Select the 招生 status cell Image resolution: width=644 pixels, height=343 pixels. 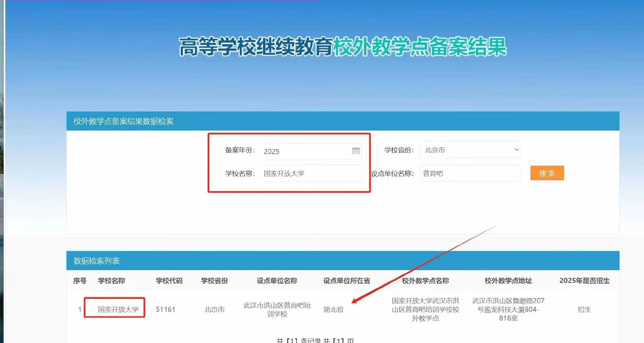pyautogui.click(x=584, y=309)
